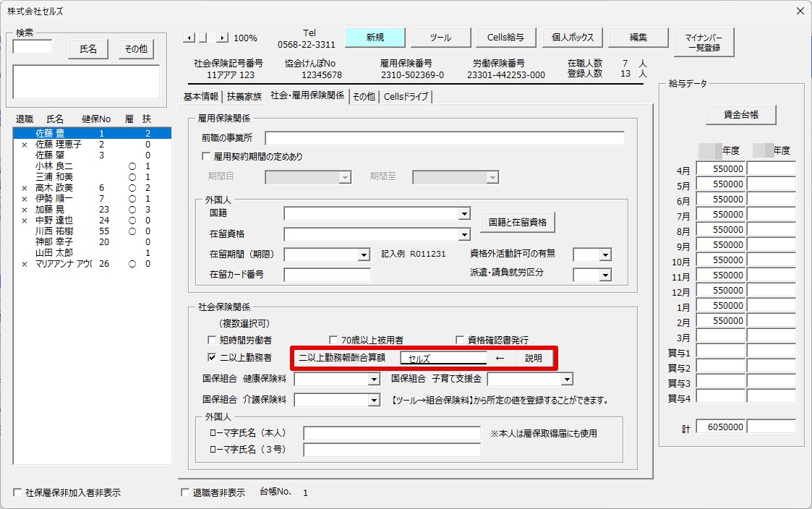Select employee 中野 達也
812x509 pixels.
(92, 221)
